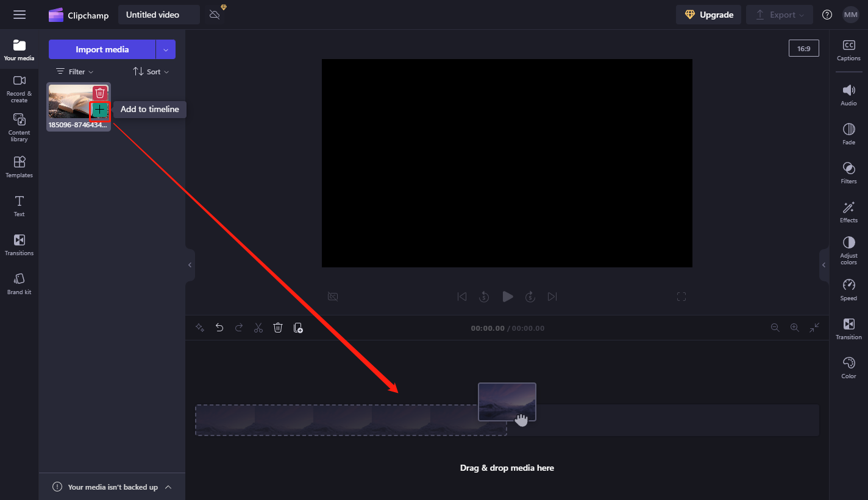Screen dimensions: 868x500
Task: Expand the Import media dropdown arrow
Action: coord(166,49)
